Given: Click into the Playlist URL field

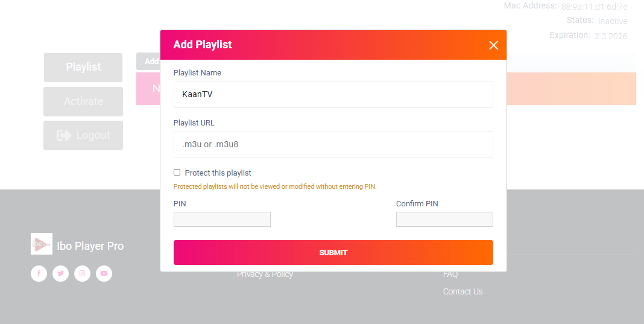Looking at the screenshot, I should [x=333, y=145].
